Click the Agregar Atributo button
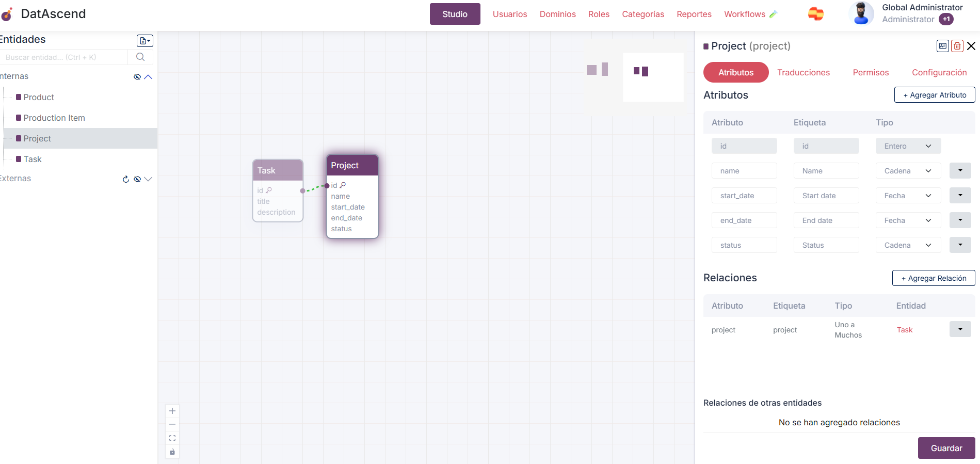The width and height of the screenshot is (980, 464). 934,95
